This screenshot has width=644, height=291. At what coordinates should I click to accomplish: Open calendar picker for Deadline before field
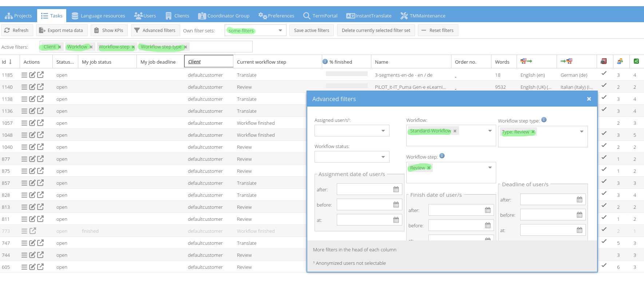tap(580, 215)
